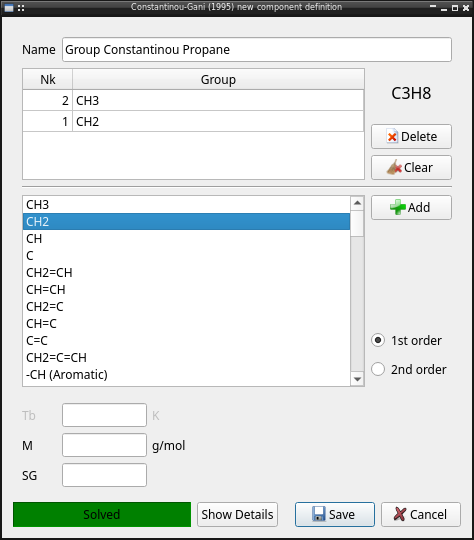Viewport: 474px width, 540px height.
Task: Focus the Name input field
Action: (x=257, y=50)
